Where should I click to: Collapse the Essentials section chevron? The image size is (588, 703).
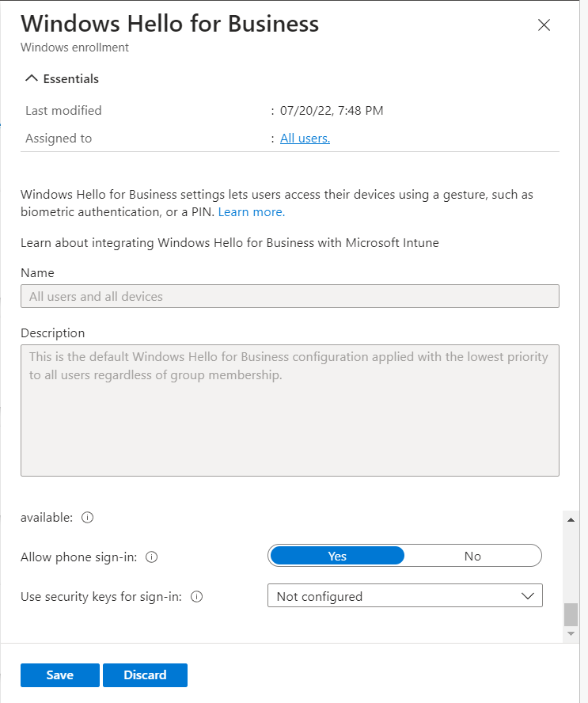(x=32, y=78)
